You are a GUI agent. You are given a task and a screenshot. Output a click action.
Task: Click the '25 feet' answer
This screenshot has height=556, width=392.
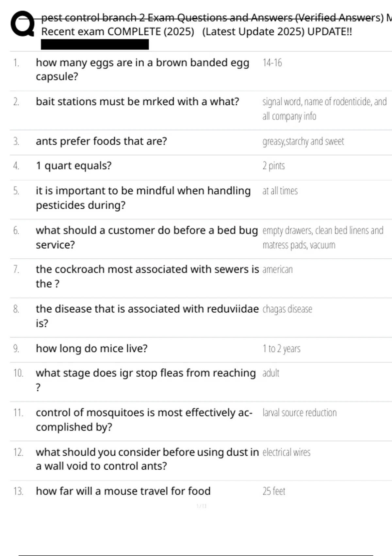[274, 491]
